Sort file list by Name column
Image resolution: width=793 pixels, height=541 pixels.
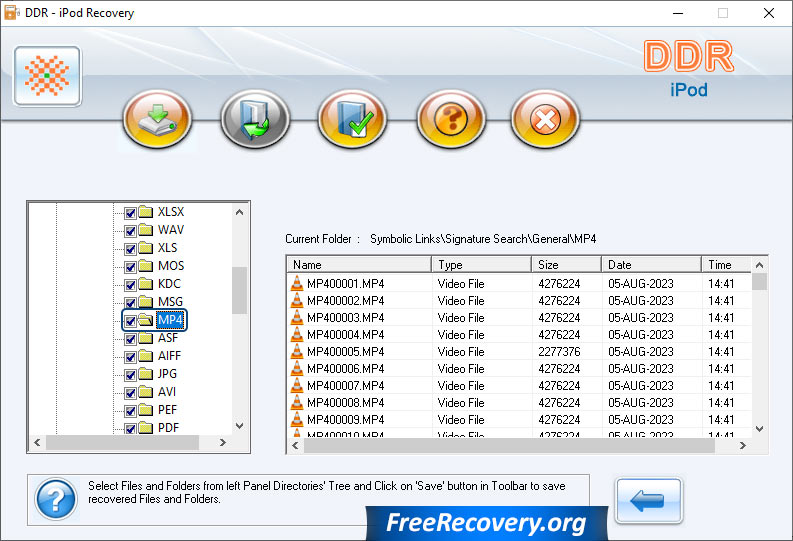click(x=359, y=264)
